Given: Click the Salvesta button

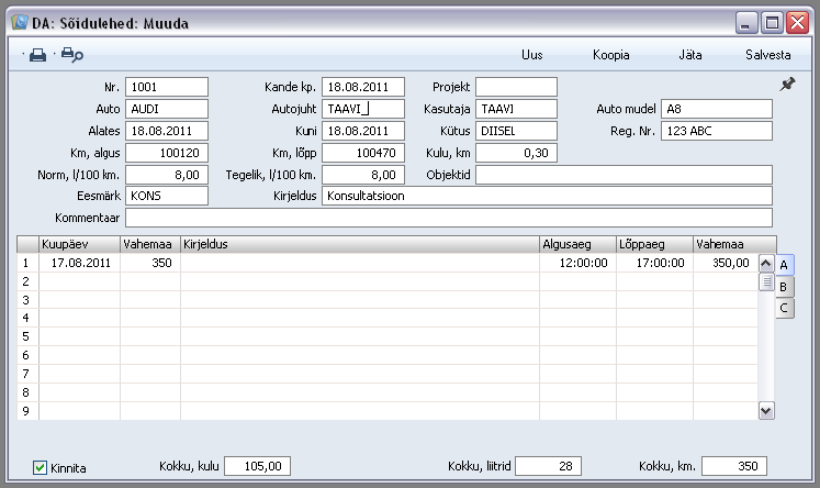Looking at the screenshot, I should (x=768, y=55).
